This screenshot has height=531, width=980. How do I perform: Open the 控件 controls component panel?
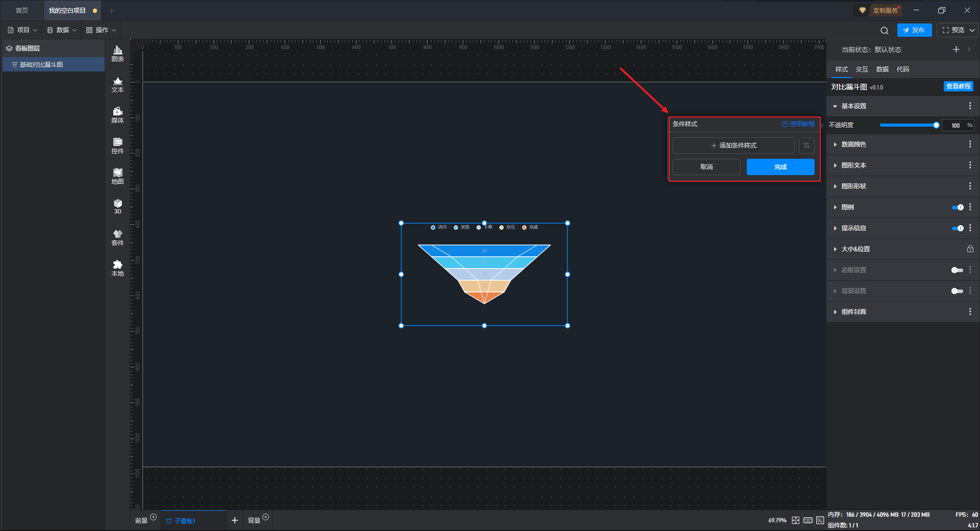pos(117,146)
